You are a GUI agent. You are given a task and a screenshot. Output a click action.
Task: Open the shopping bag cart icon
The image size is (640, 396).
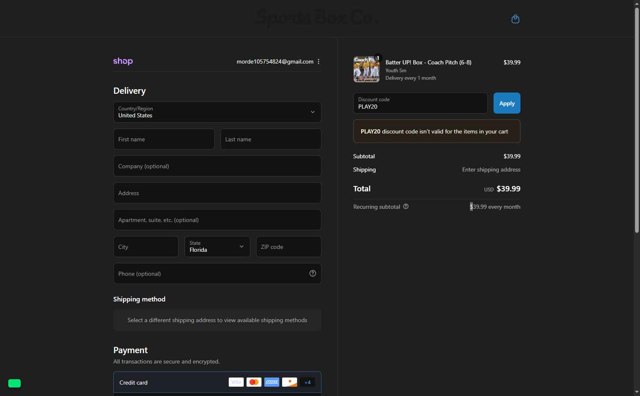pyautogui.click(x=515, y=19)
